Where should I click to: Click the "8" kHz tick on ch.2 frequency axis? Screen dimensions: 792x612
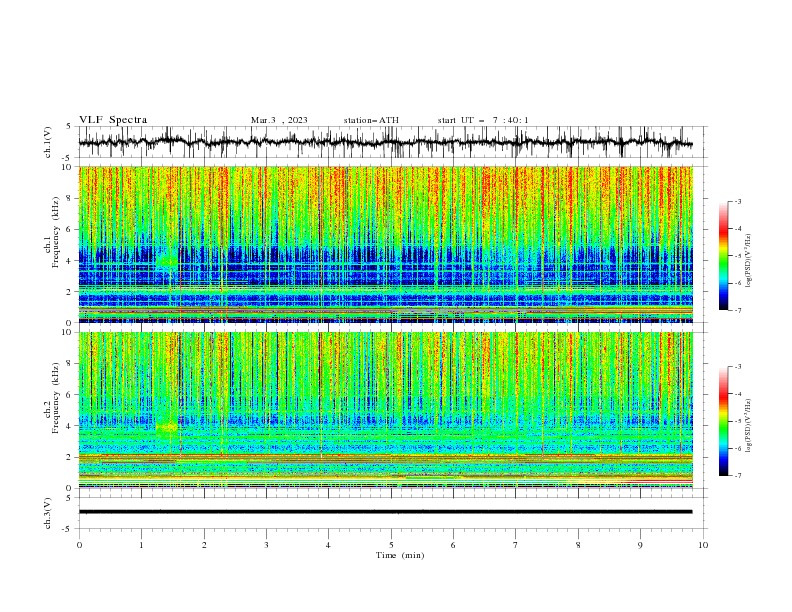71,364
